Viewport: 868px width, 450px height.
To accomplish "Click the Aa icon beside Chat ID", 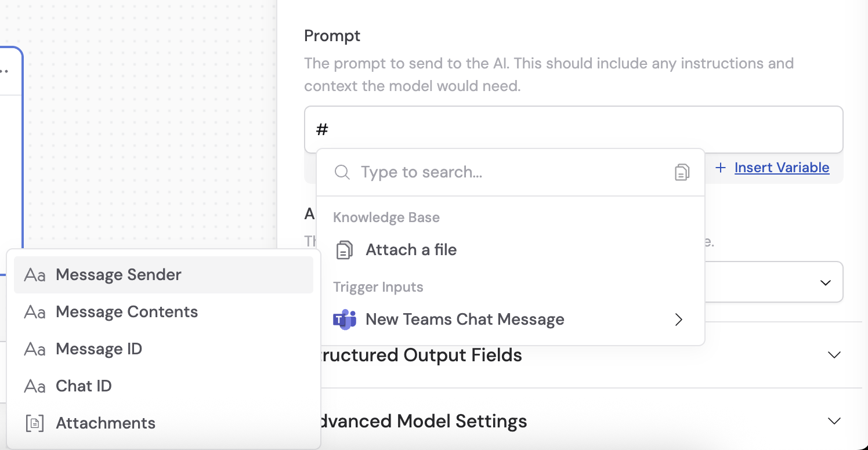I will (x=34, y=386).
